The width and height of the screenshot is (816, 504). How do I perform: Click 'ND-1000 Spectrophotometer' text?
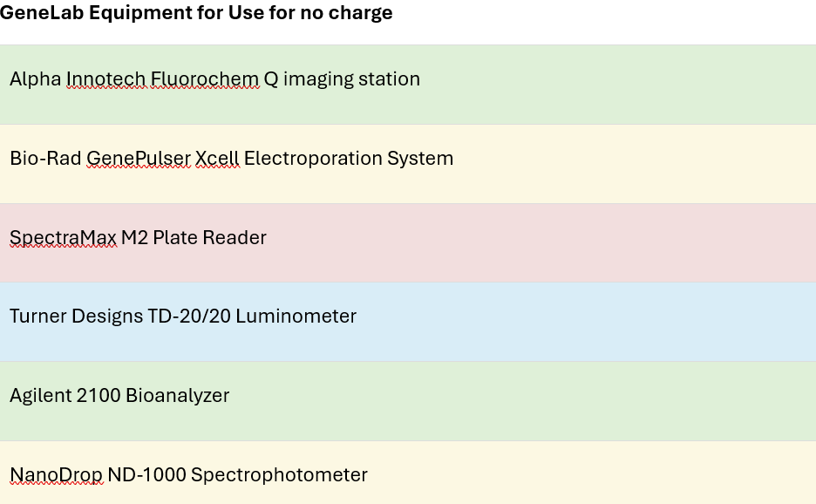(237, 475)
